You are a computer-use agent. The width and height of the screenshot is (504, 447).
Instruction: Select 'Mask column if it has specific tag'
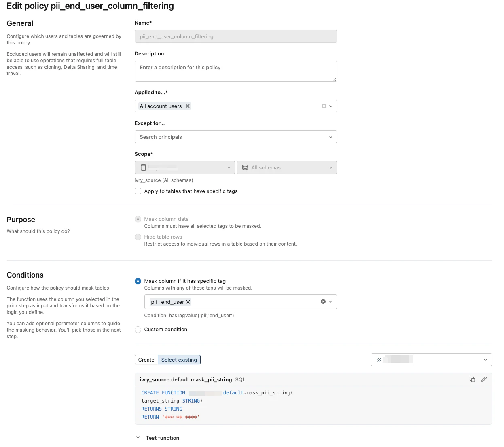pos(138,281)
